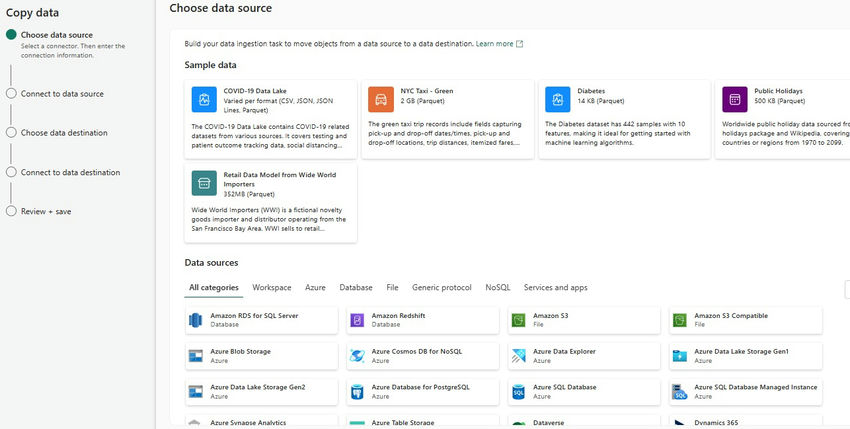Click the Amazon Redshift connector name
The width and height of the screenshot is (850, 429).
[398, 316]
